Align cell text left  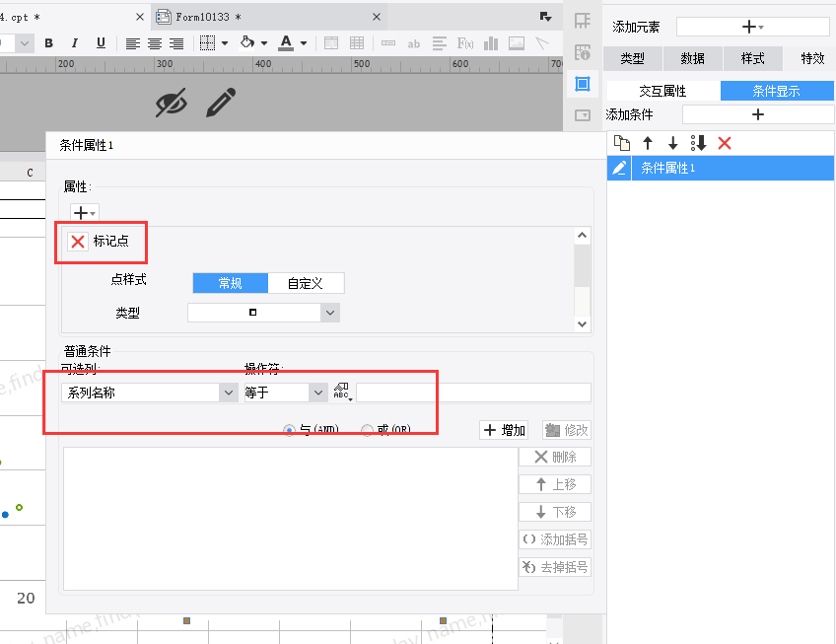[133, 43]
